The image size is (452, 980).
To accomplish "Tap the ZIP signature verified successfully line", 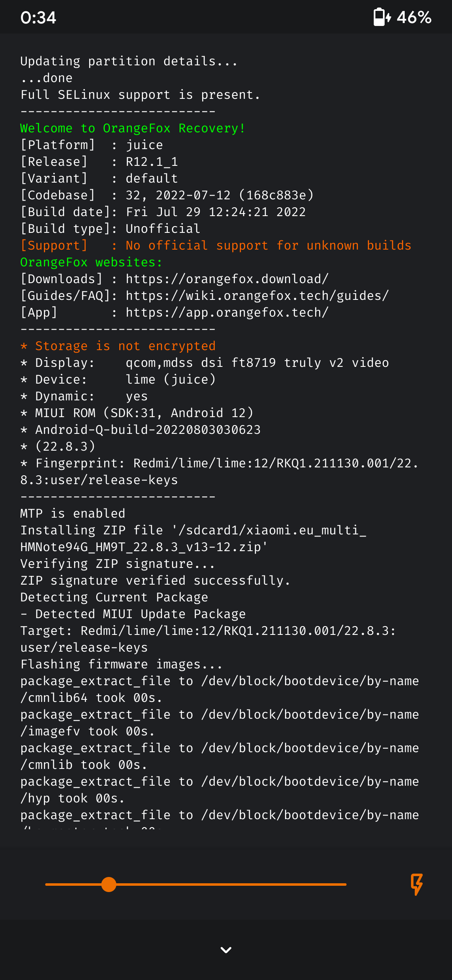I will coord(155,580).
